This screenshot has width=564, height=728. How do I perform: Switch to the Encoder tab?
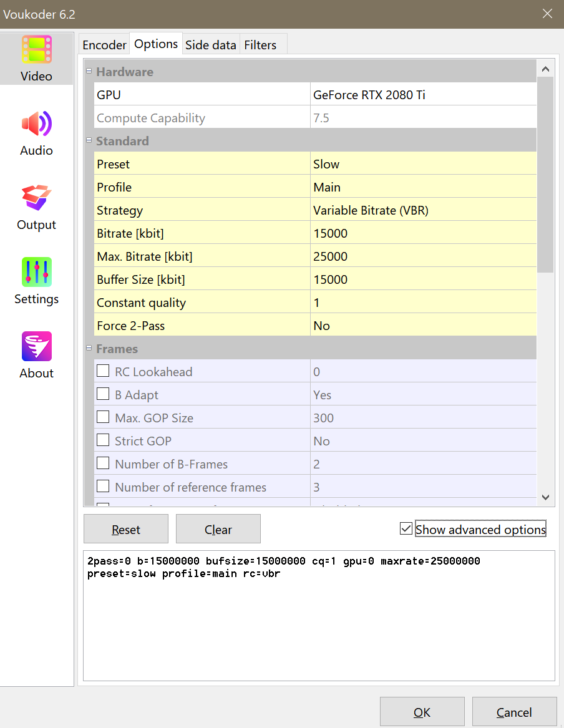tap(104, 45)
